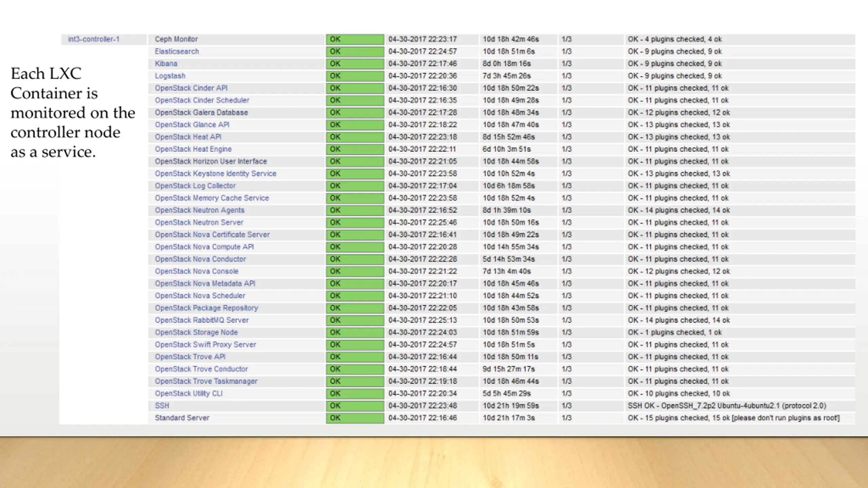Open the OpenStack Glance API link
Screen dimensions: 868x488
pos(192,125)
